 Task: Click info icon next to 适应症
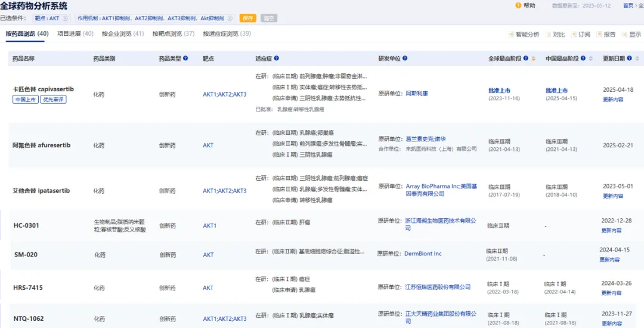click(x=276, y=58)
